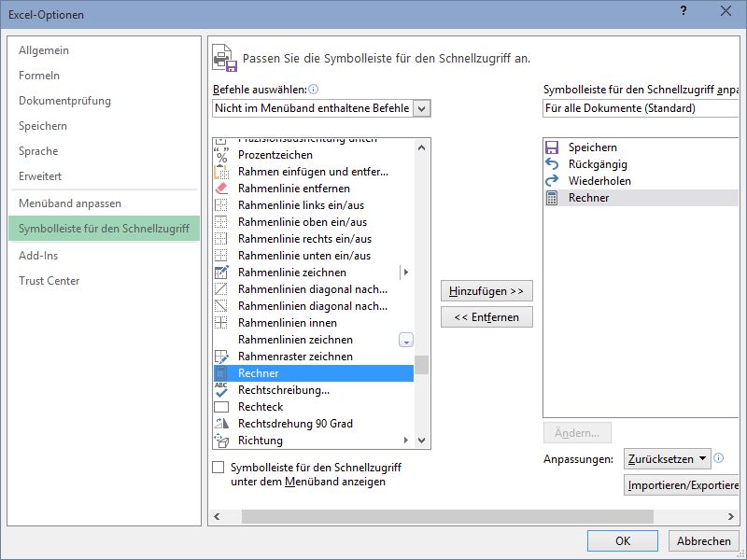Open the Zurücksetzen dropdown button
This screenshot has width=747, height=560.
point(667,459)
